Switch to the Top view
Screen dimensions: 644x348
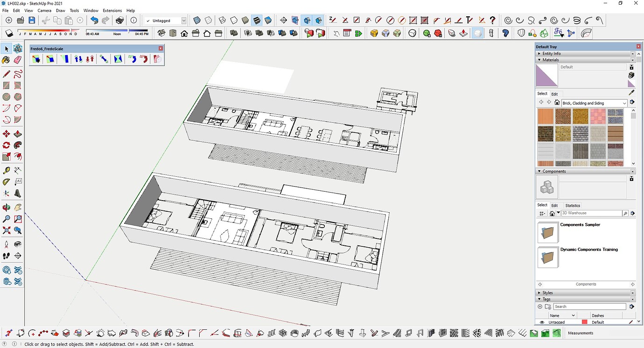pos(173,33)
